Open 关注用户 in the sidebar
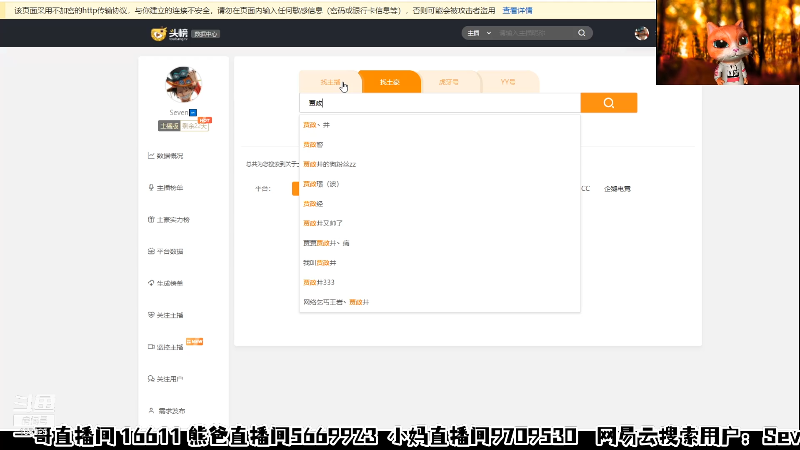 170,379
